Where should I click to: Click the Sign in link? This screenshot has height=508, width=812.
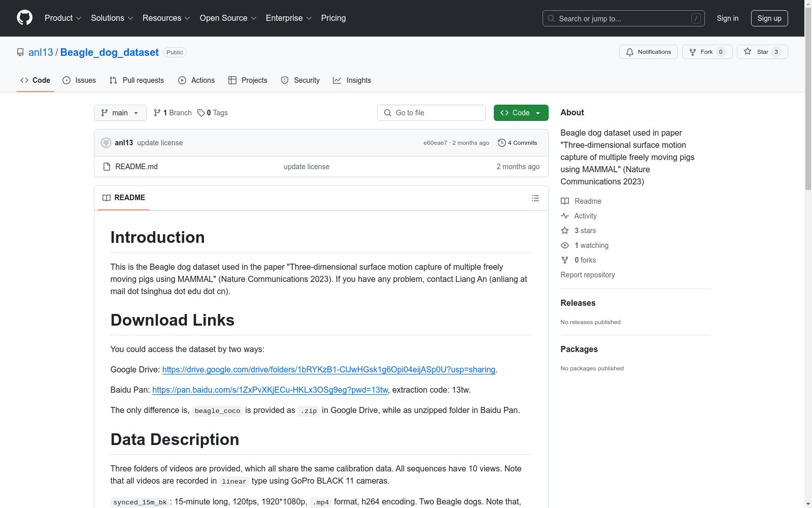pos(728,18)
